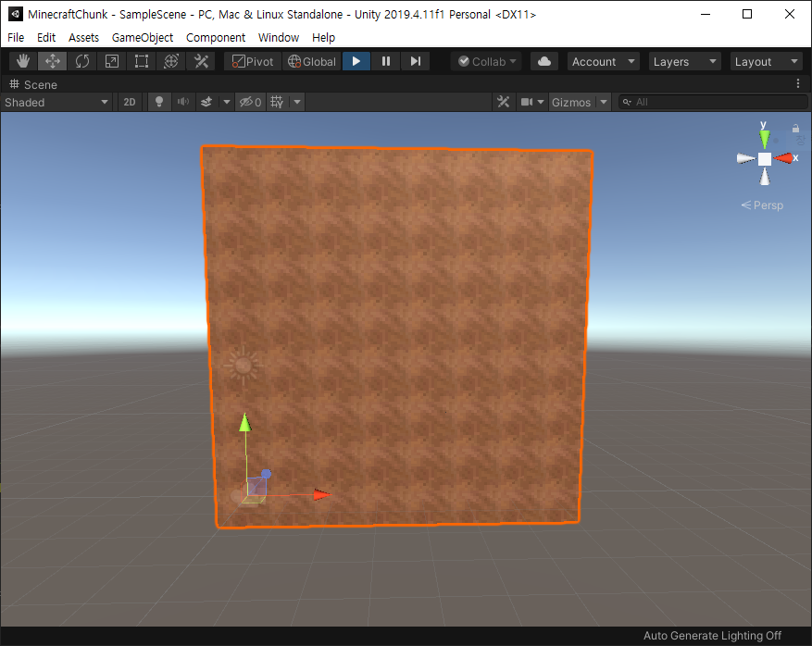The width and height of the screenshot is (812, 646).
Task: Minimize the Unity window
Action: (x=706, y=14)
